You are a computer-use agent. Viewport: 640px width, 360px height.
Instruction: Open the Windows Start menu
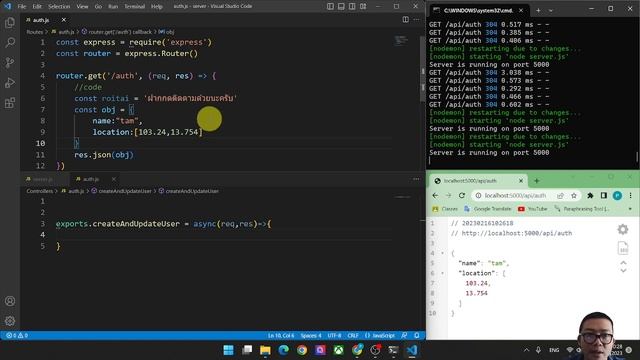[229, 350]
